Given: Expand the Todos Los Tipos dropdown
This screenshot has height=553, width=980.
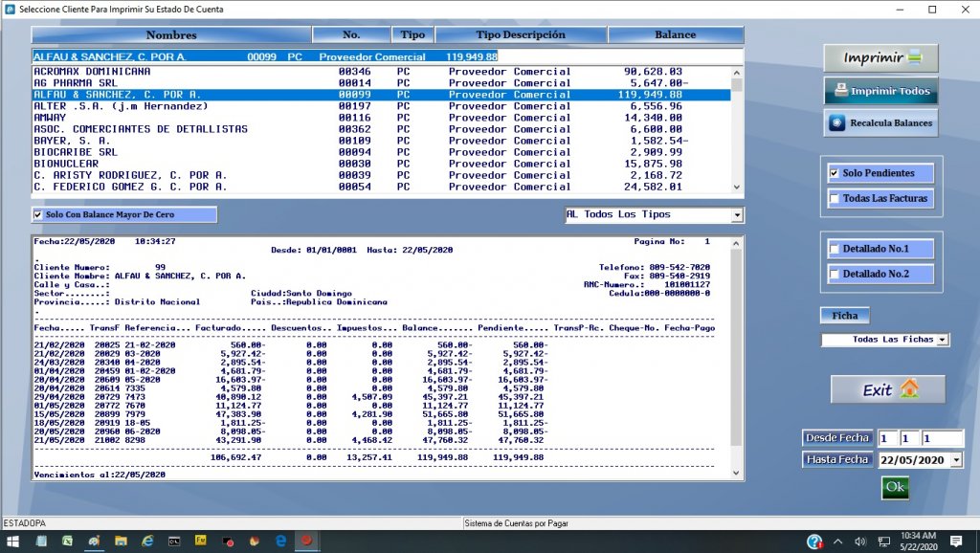Looking at the screenshot, I should click(x=736, y=215).
